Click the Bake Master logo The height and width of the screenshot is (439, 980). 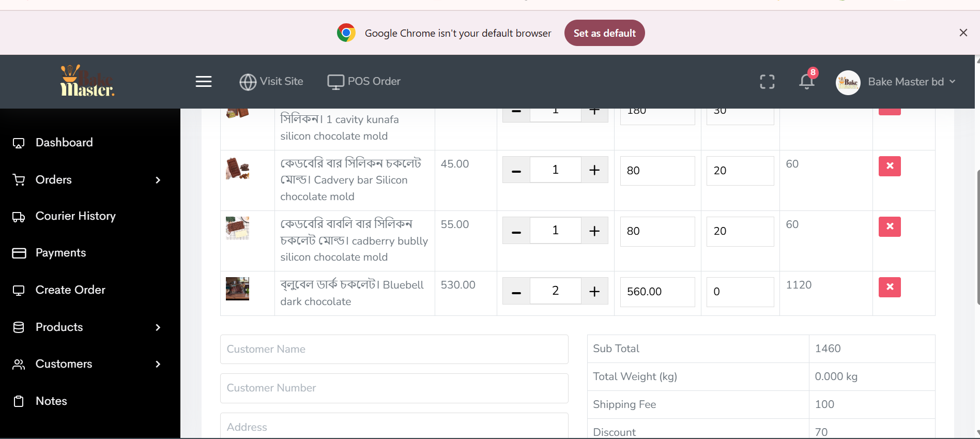click(x=87, y=81)
